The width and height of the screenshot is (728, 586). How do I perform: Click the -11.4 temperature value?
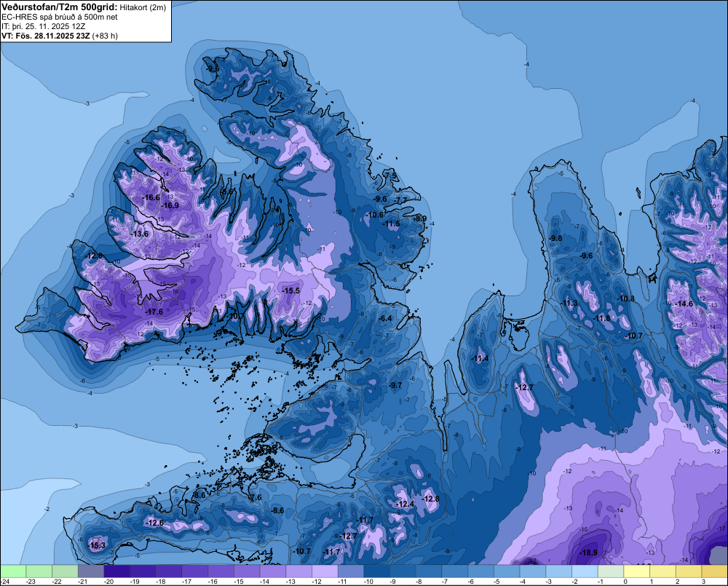(480, 358)
